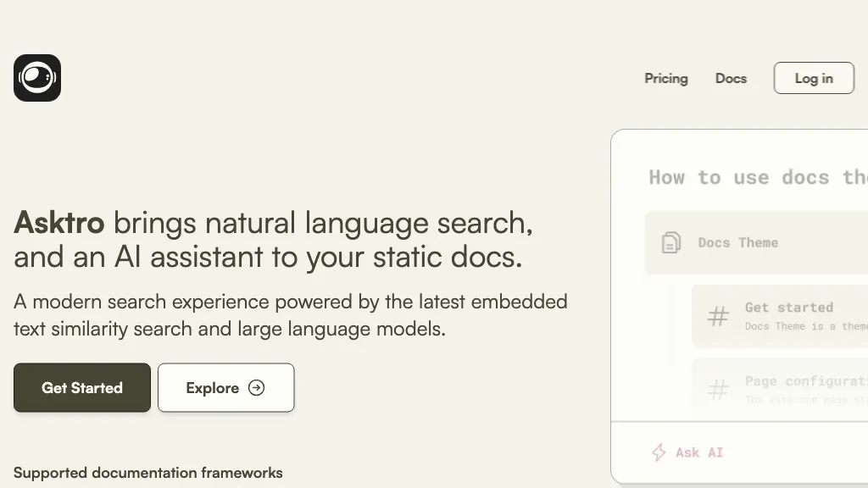The image size is (868, 488).
Task: Click the Explore button
Action: 225,387
